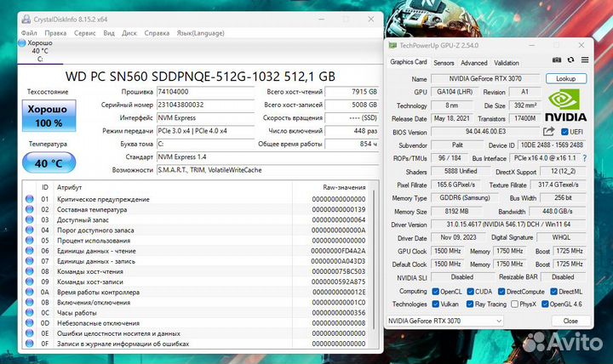Select row 'Процент использования'
The width and height of the screenshot is (613, 364).
[198, 241]
